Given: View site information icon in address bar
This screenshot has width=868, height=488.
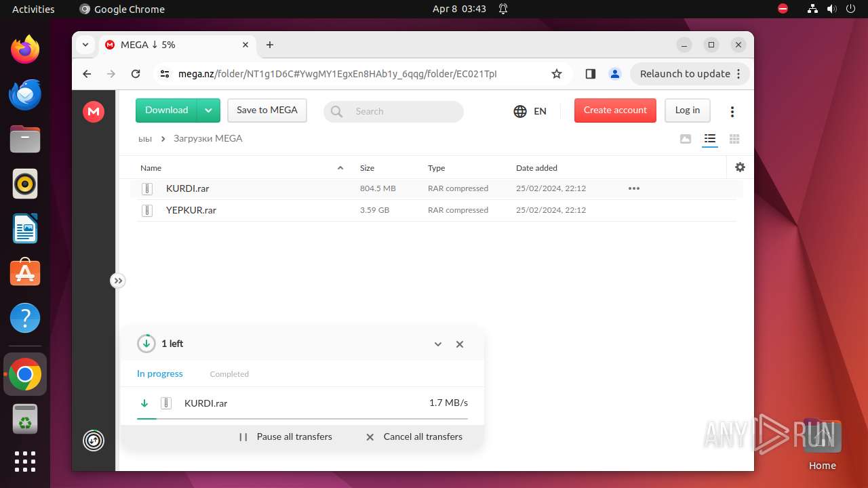Looking at the screenshot, I should click(x=165, y=74).
